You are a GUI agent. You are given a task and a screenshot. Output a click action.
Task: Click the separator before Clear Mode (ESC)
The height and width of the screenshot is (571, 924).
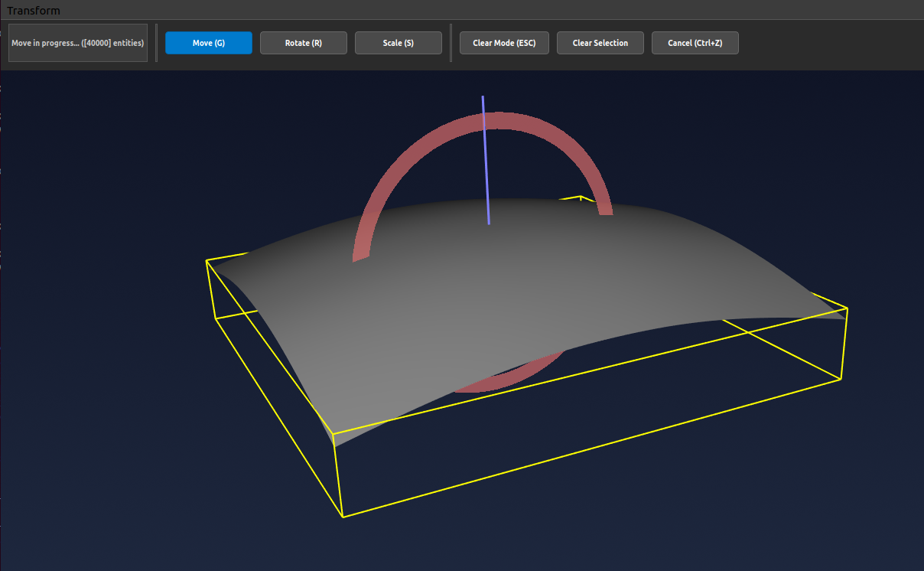click(x=451, y=43)
